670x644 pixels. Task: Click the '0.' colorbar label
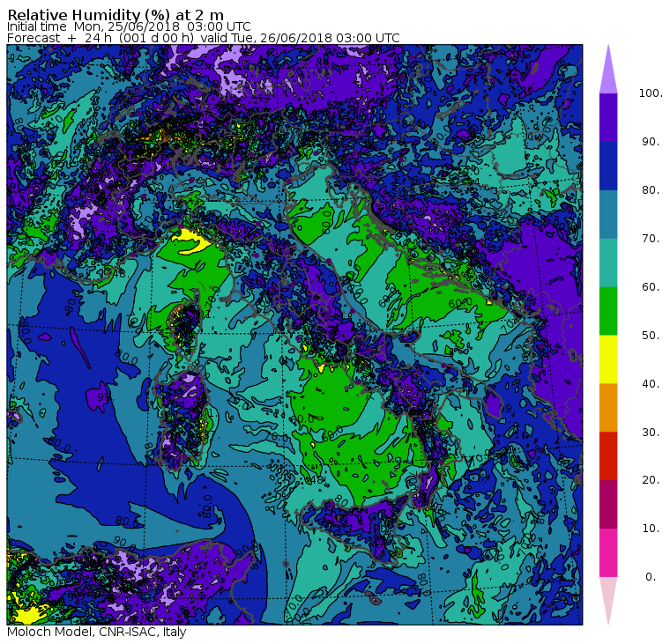click(x=651, y=577)
